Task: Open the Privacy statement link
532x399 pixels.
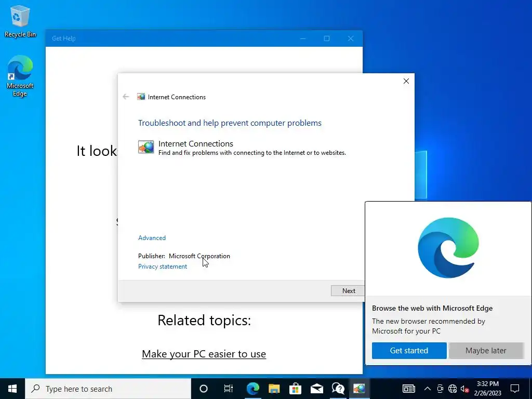Action: 163,267
